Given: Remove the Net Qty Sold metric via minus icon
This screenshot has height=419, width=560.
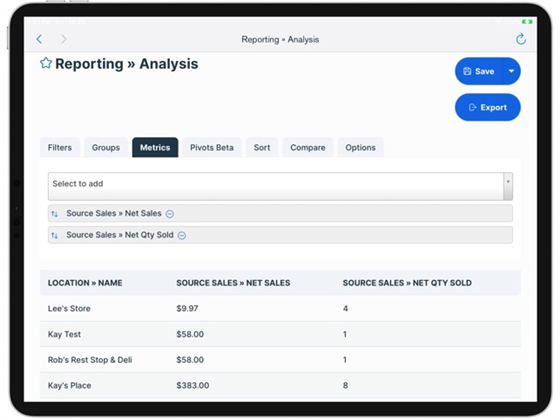Looking at the screenshot, I should click(182, 235).
